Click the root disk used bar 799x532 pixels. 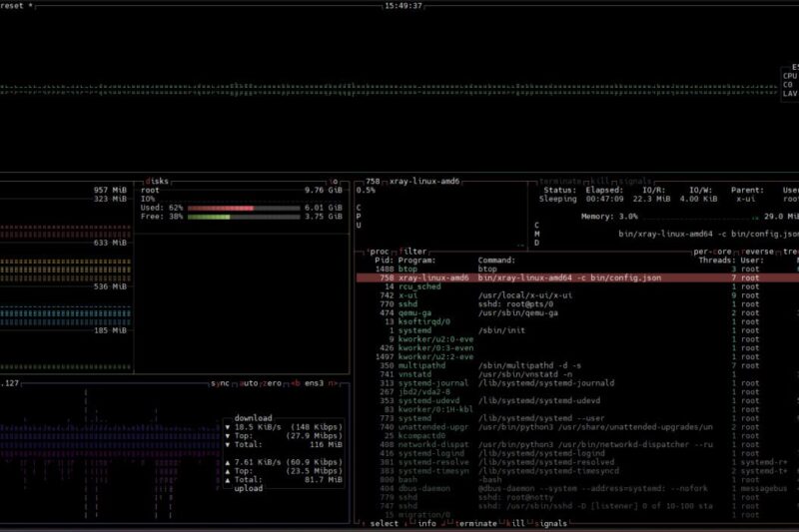(x=222, y=208)
